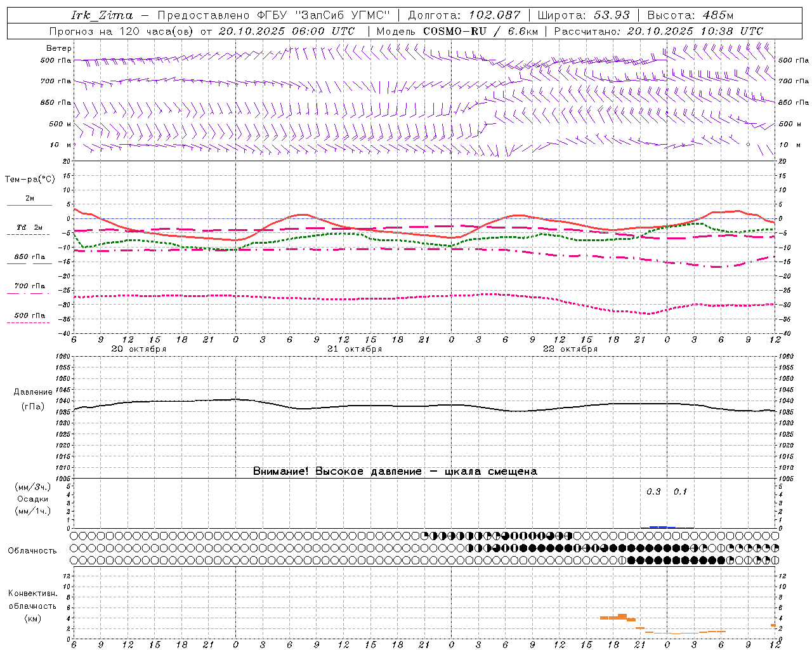The width and height of the screenshot is (812, 650).
Task: Click the "0.3" precipitation value
Action: tap(653, 492)
